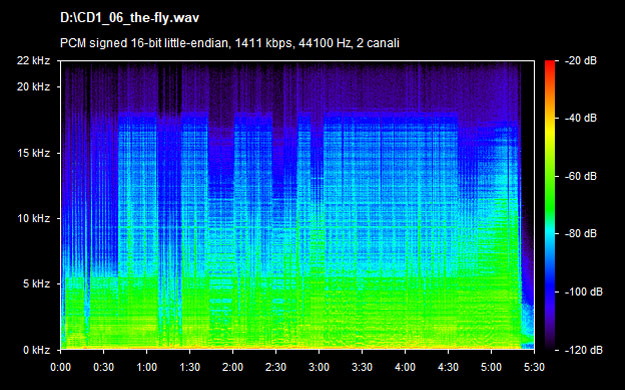Select the 4:30 mark on time axis

[448, 367]
